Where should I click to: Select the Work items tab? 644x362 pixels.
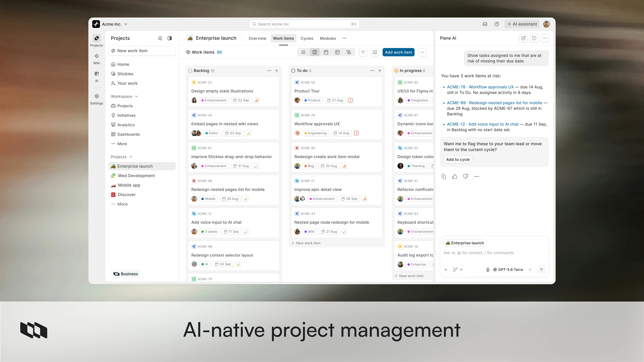(283, 38)
